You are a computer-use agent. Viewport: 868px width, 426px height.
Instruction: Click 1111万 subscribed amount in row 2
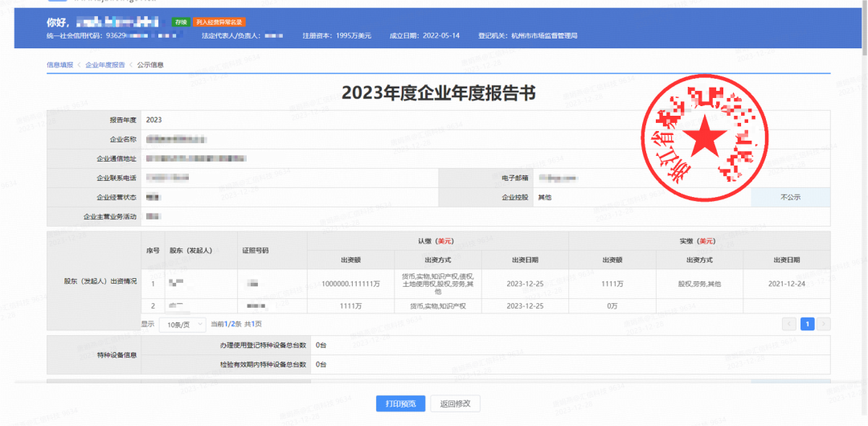point(351,305)
